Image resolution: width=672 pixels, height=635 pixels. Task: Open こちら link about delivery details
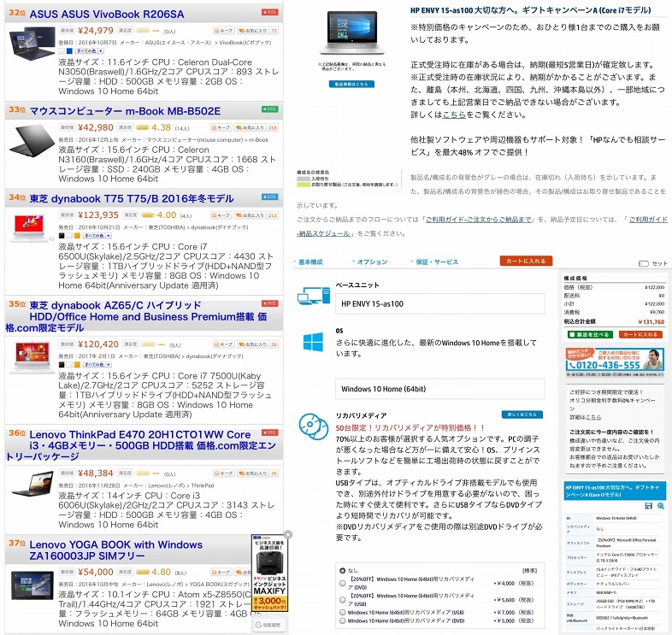coord(454,115)
